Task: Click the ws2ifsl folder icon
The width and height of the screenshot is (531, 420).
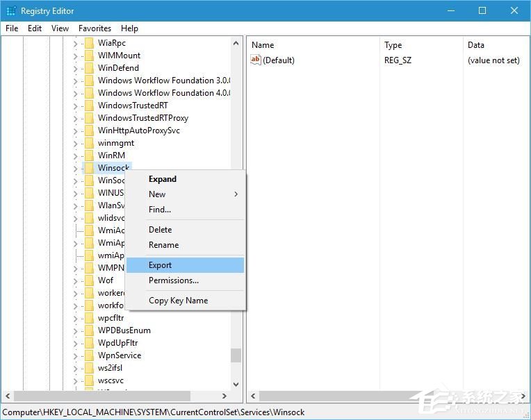Action: pyautogui.click(x=88, y=368)
